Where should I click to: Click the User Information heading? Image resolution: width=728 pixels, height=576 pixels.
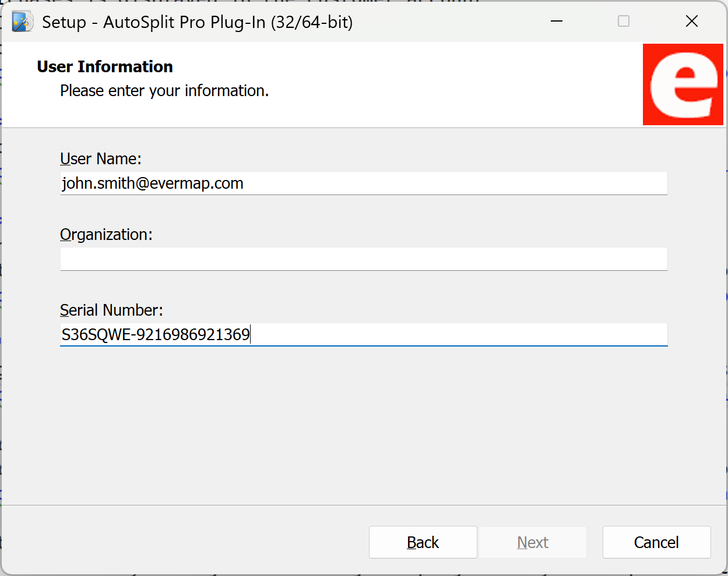[x=104, y=66]
